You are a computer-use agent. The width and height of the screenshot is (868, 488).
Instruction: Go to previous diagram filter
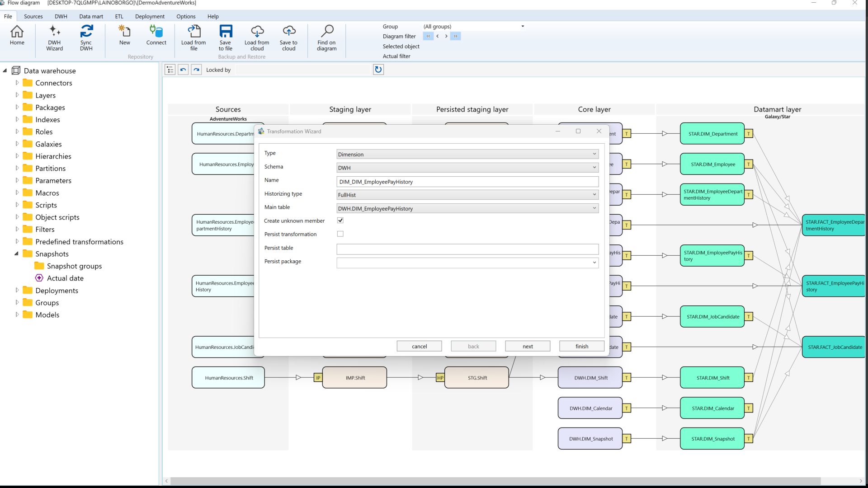pyautogui.click(x=437, y=36)
